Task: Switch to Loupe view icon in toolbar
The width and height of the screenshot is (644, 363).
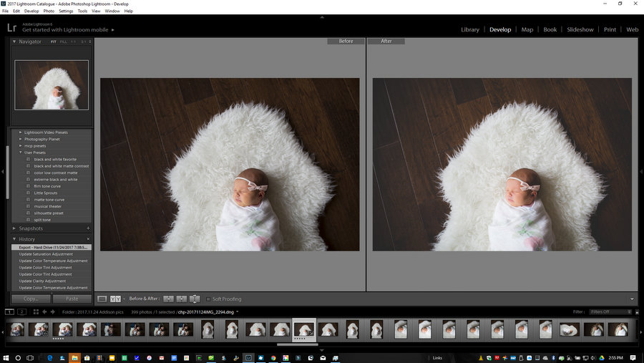Action: click(102, 299)
